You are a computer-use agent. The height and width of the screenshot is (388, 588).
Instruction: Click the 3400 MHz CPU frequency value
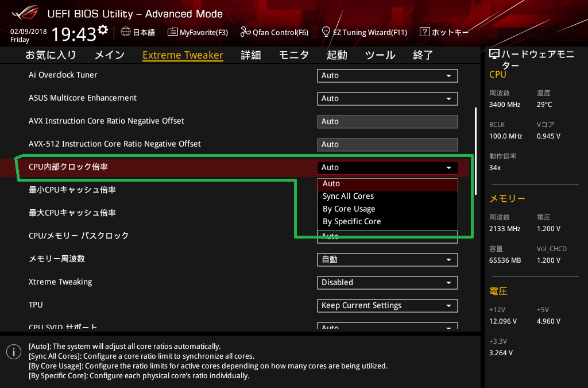click(x=505, y=104)
